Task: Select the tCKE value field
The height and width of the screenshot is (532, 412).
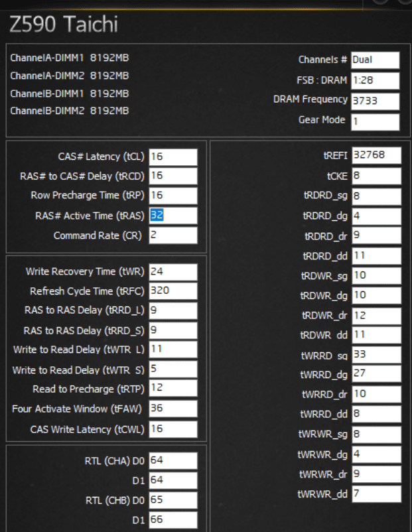Action: 376,176
